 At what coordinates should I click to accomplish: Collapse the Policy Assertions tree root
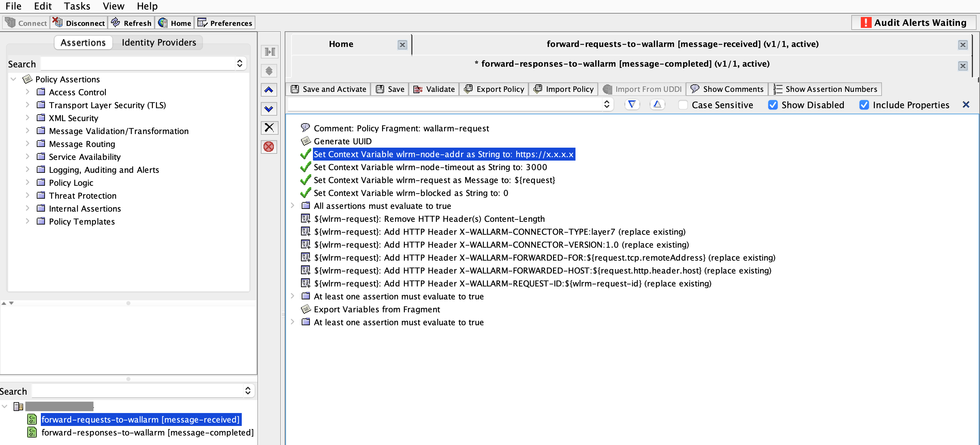(14, 79)
